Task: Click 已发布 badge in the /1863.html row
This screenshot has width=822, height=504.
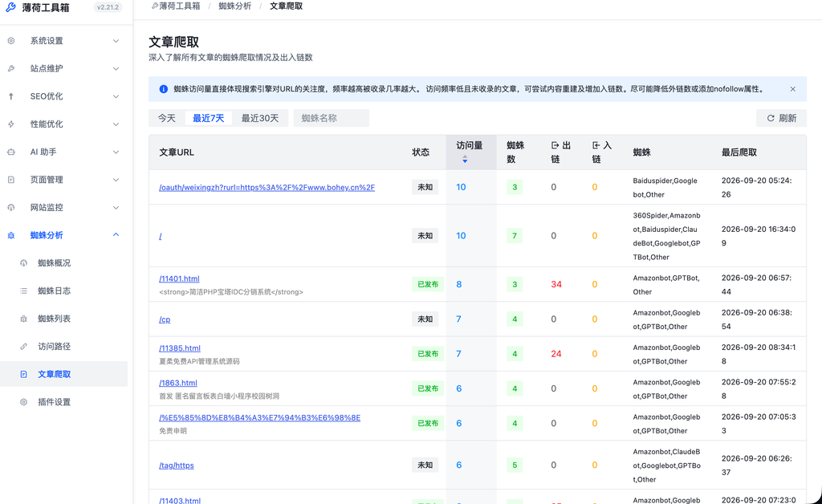Action: click(428, 388)
